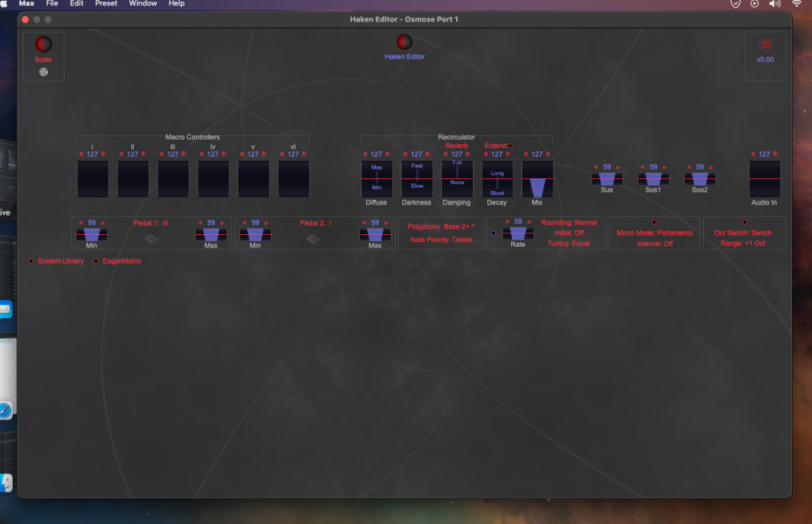Click the Wi-Fi icon in menu bar
The width and height of the screenshot is (812, 524).
coord(796,4)
